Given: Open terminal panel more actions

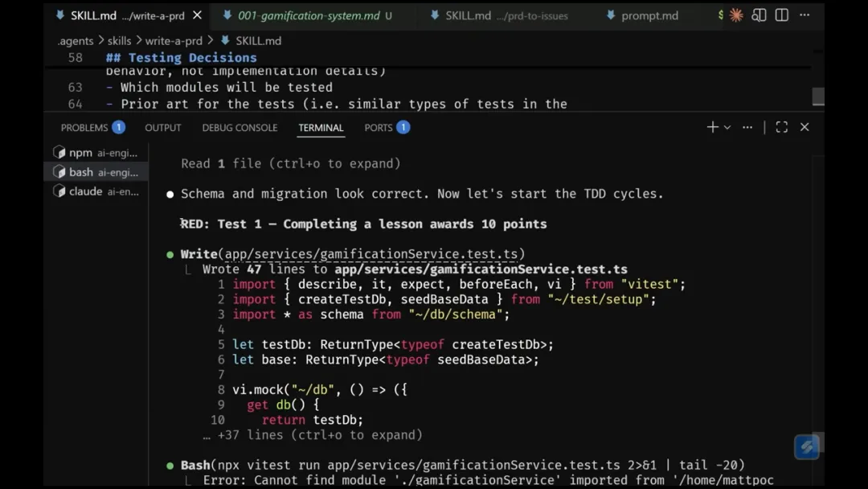Looking at the screenshot, I should [x=747, y=127].
